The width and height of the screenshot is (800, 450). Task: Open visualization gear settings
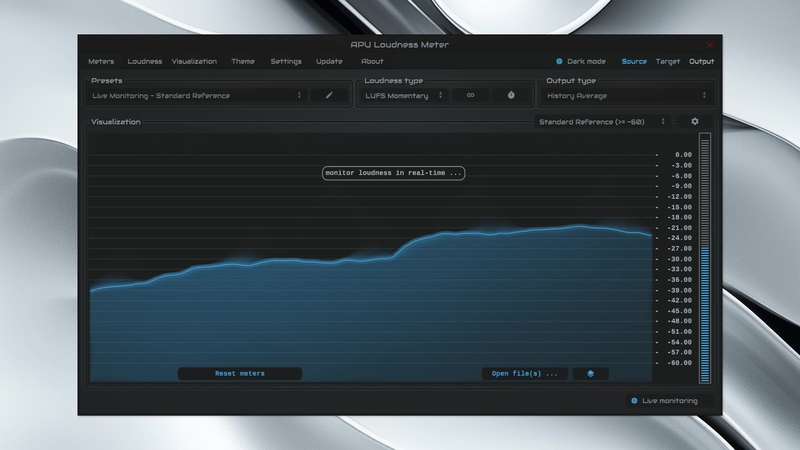(x=694, y=121)
